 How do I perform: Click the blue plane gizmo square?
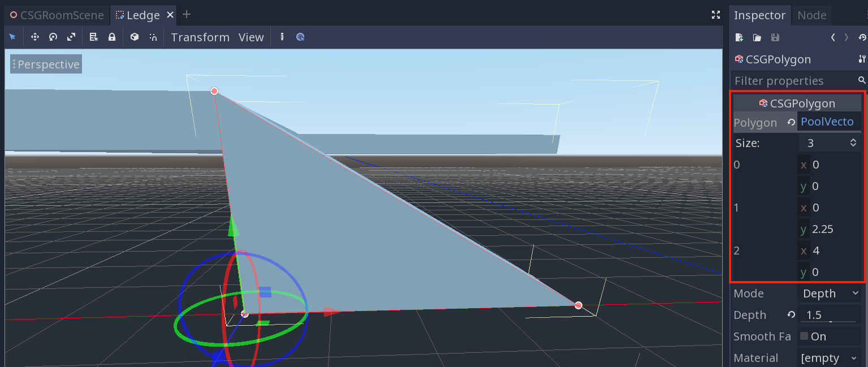pyautogui.click(x=265, y=292)
